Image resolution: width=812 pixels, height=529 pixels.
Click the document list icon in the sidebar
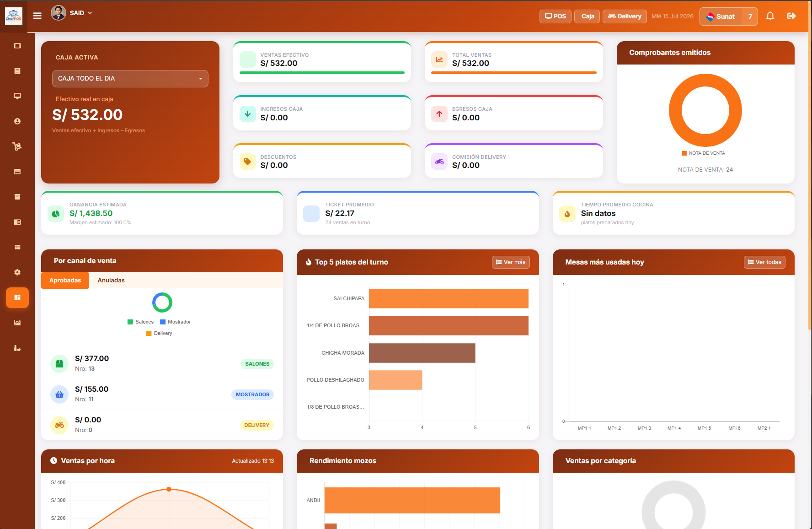[x=17, y=71]
